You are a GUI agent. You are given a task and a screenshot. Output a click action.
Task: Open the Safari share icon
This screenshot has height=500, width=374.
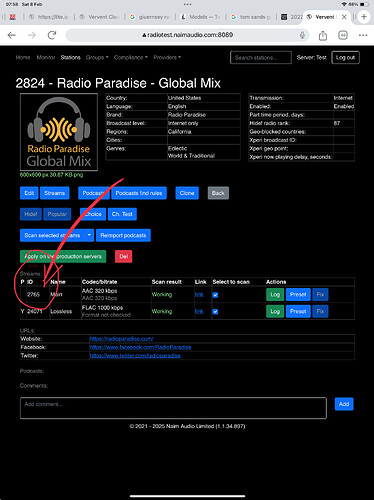[x=323, y=35]
